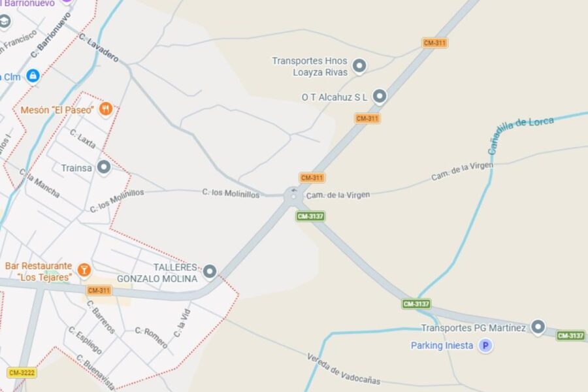This screenshot has height=392, width=588.
Task: Select the Transportes Hnos Loayza Rivas marker
Action: coord(359,66)
